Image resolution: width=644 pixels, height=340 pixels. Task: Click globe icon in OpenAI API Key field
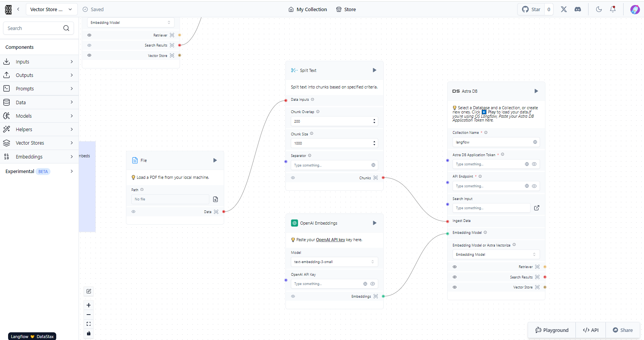coord(365,284)
